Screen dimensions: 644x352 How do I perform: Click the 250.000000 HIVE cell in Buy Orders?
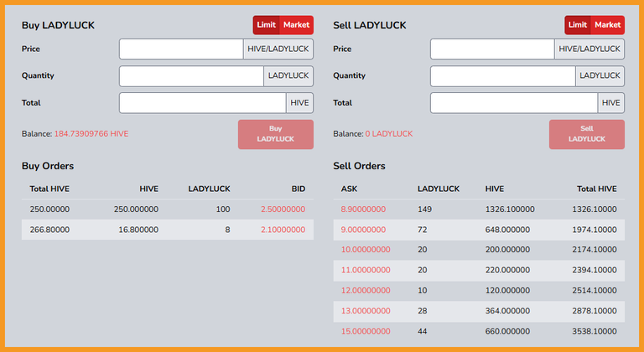tap(136, 210)
